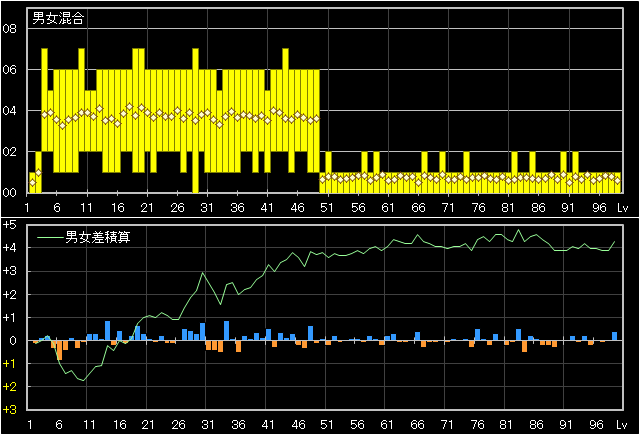640x435 pixels.
Task: Pick level 16 tick under 男女差積算 chart
Action: point(119,425)
